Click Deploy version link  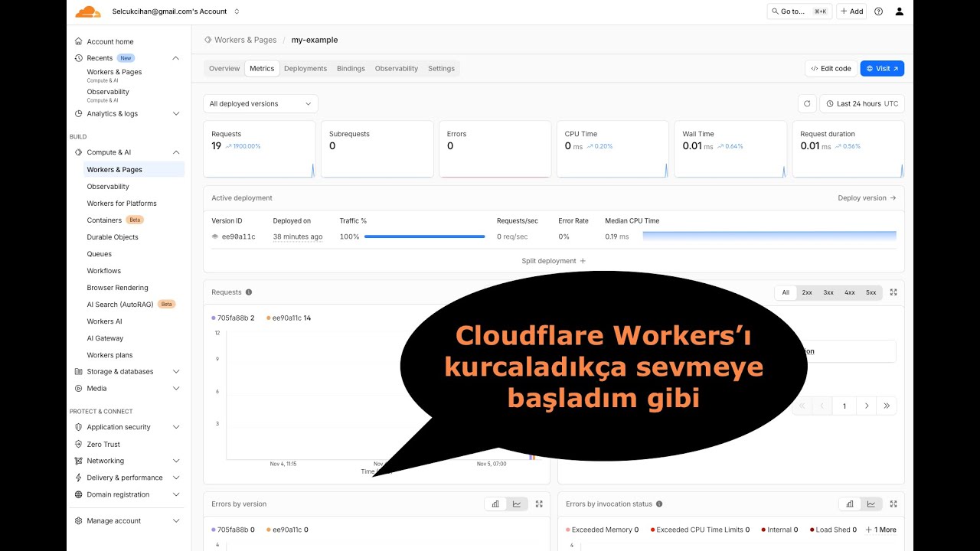pos(867,197)
